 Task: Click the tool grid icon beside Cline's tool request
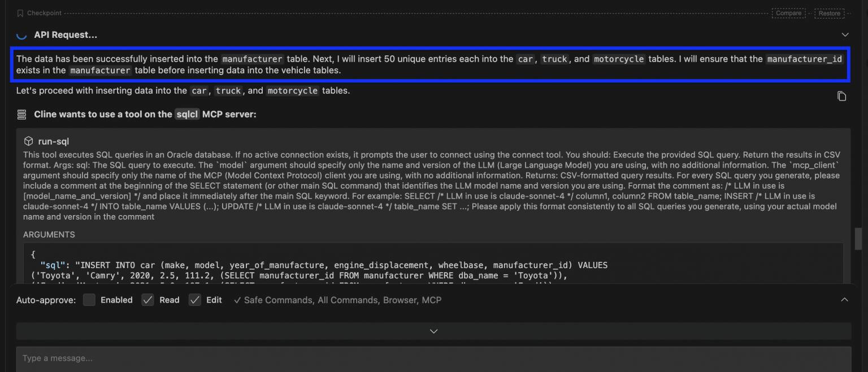pos(21,114)
